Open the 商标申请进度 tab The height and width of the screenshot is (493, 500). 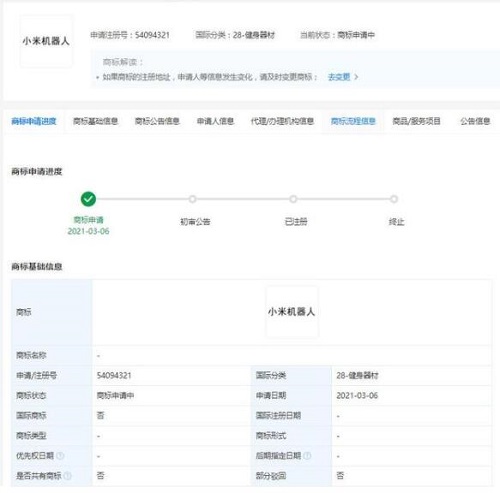(34, 121)
